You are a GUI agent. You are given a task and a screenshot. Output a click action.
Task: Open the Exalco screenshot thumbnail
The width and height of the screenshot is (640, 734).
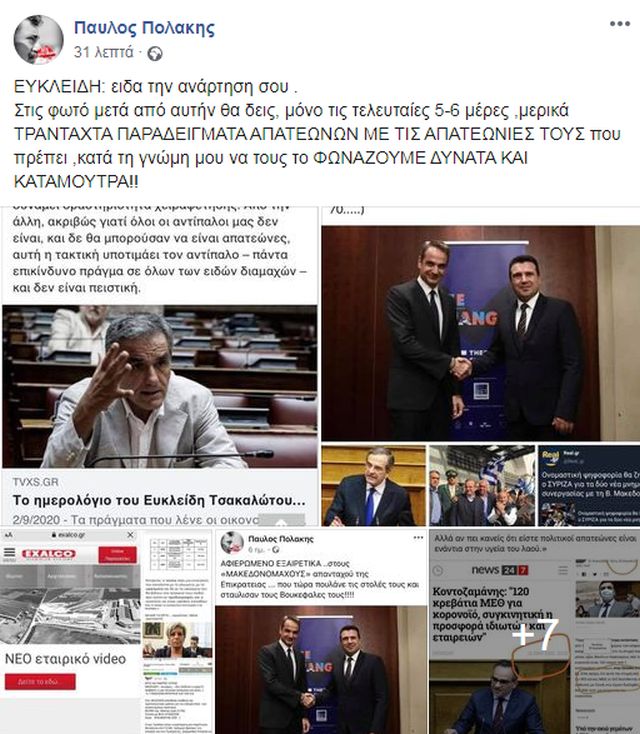tap(70, 631)
